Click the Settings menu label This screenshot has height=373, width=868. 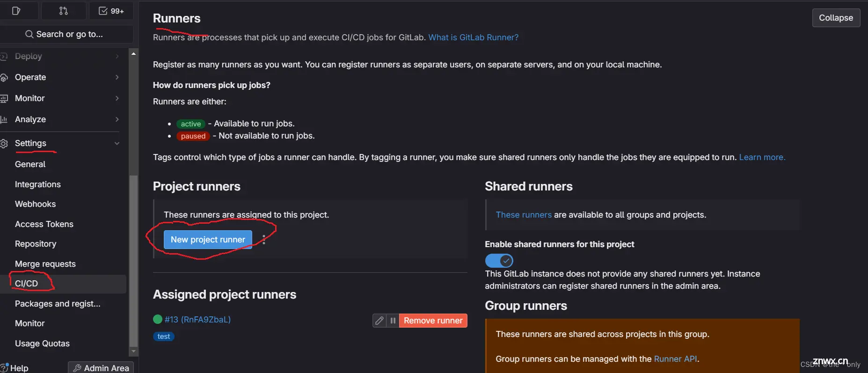click(x=30, y=143)
